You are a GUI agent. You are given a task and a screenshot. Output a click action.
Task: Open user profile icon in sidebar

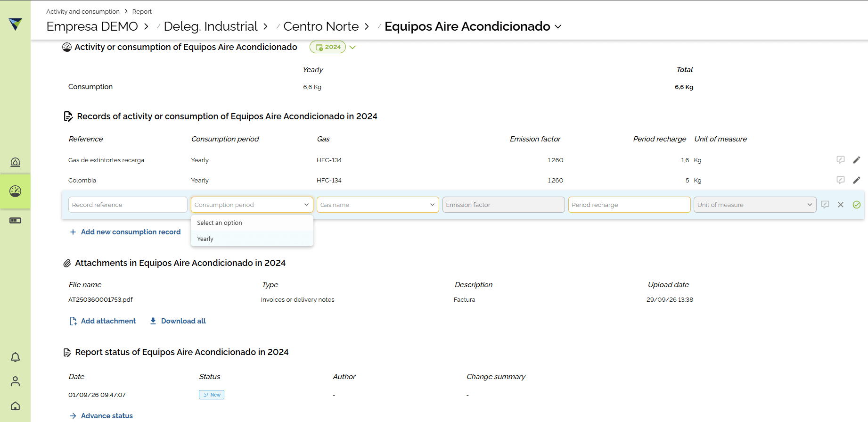click(15, 381)
